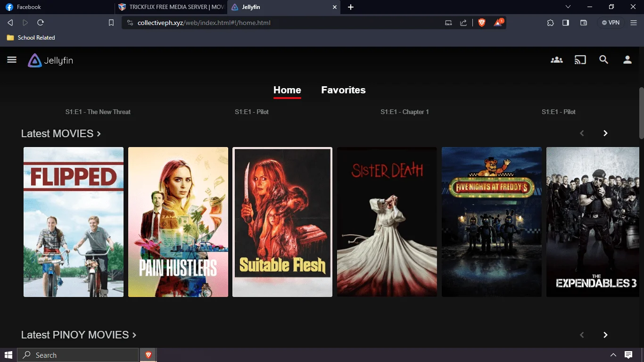Open the tab search dropdown chevron
644x362 pixels.
click(x=568, y=7)
